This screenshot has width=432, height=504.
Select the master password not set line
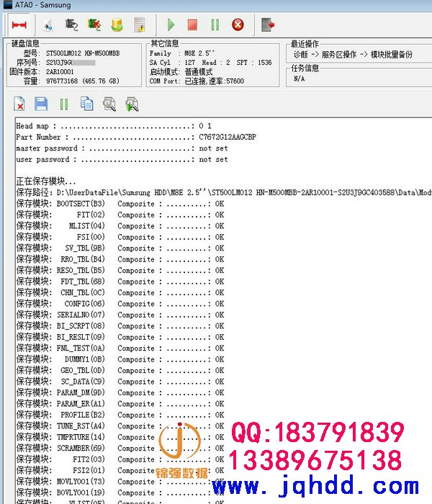click(x=122, y=148)
